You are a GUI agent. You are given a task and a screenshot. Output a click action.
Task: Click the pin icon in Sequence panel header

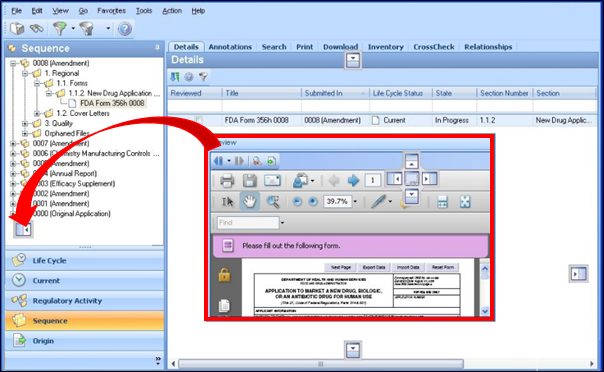pyautogui.click(x=157, y=48)
